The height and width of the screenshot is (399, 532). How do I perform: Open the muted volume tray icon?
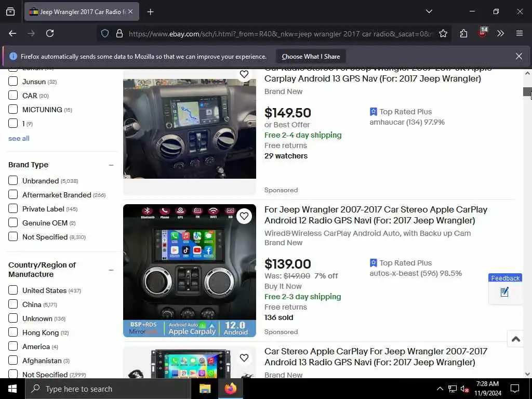pyautogui.click(x=464, y=389)
